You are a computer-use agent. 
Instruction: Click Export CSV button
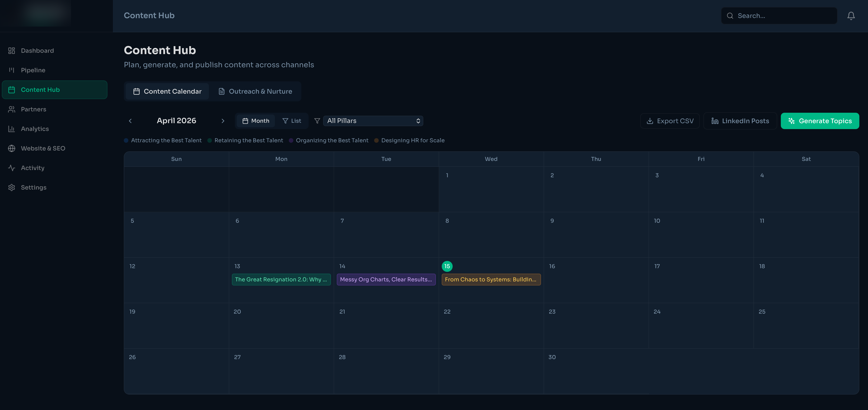(670, 121)
